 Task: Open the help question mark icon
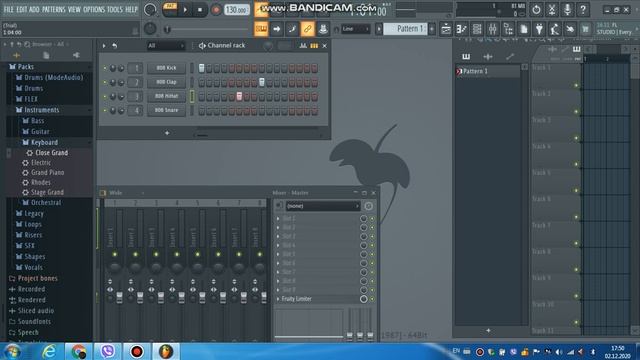[583, 9]
